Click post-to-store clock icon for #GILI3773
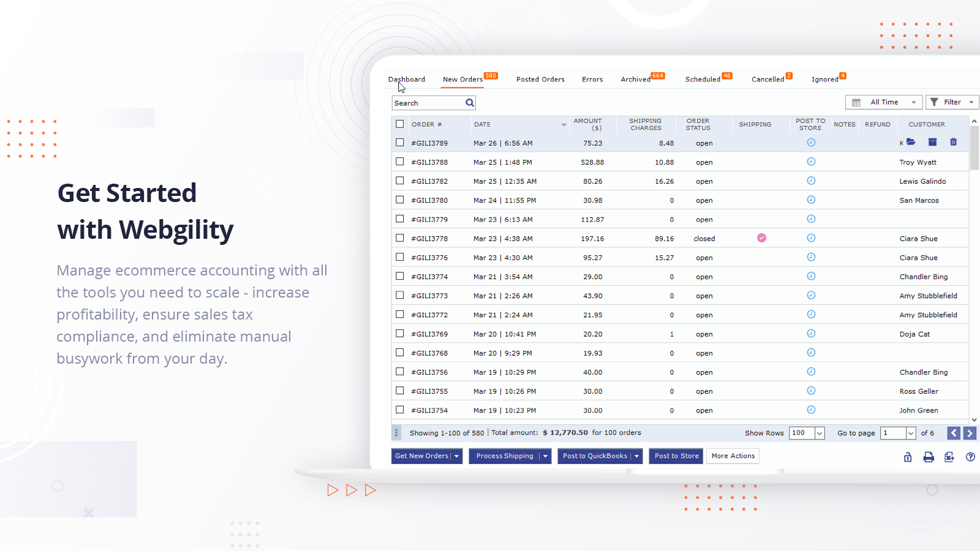This screenshot has width=980, height=551. (811, 295)
